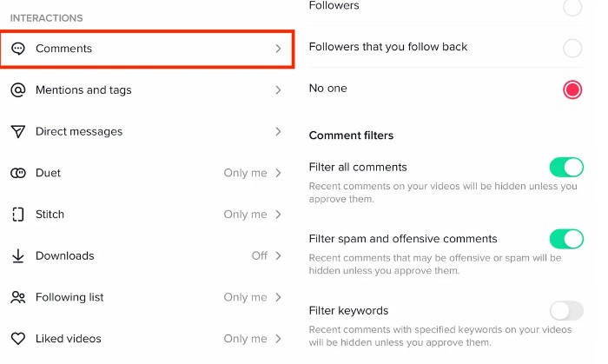Select the Followers that you follow back radio
Viewport: 608px width, 364px height.
[572, 48]
